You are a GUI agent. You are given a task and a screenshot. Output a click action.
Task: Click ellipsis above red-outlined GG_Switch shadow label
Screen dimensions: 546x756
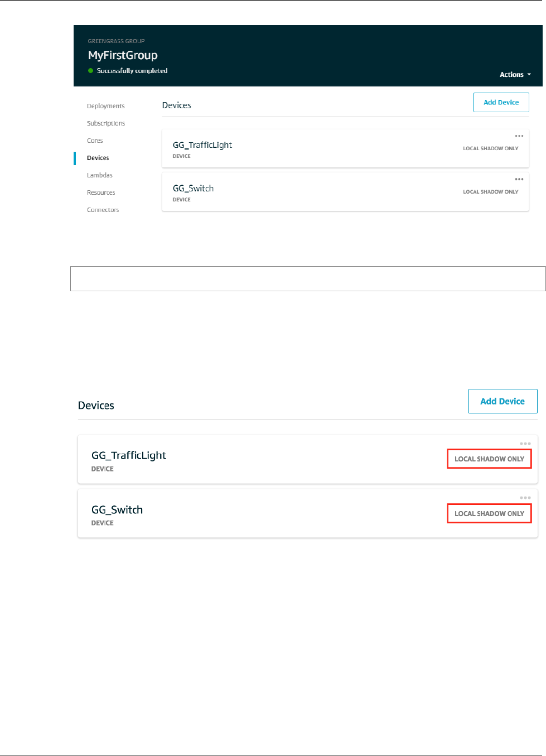[525, 498]
